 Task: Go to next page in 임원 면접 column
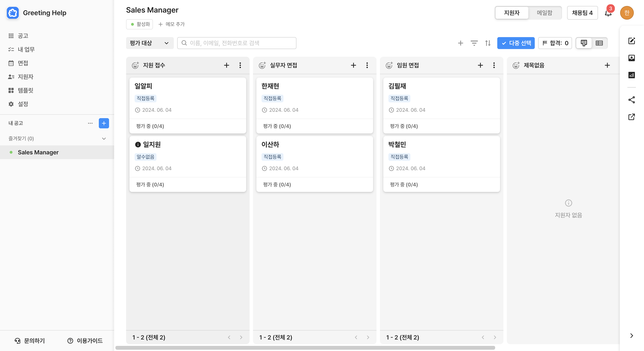[x=495, y=337]
